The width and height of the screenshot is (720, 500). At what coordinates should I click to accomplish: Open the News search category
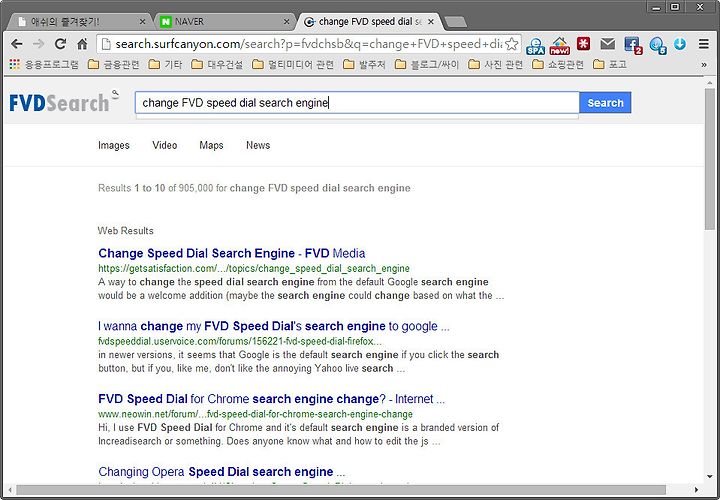click(x=258, y=145)
